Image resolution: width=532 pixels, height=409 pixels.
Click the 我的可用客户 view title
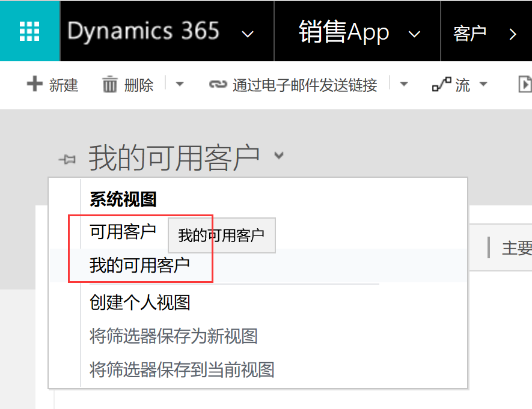click(x=174, y=158)
